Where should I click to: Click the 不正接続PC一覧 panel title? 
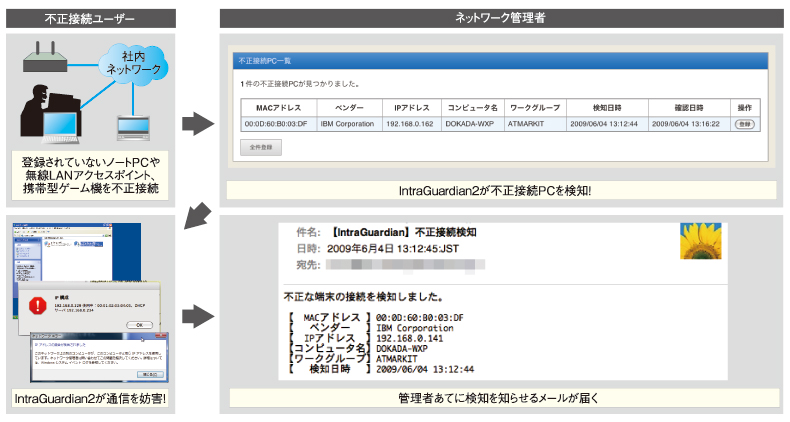pyautogui.click(x=265, y=61)
